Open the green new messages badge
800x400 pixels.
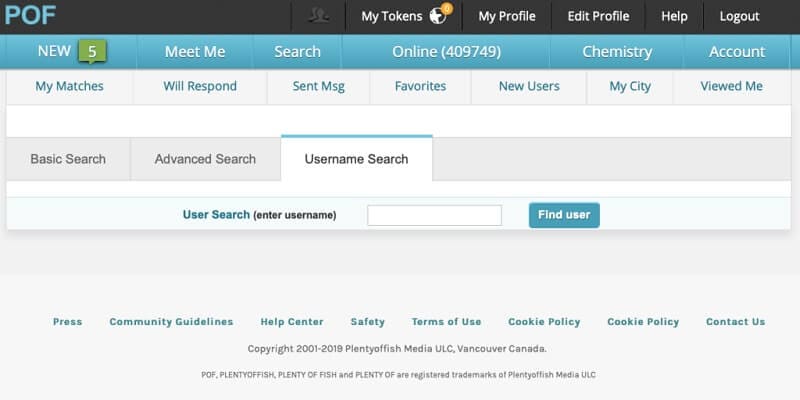click(x=91, y=52)
